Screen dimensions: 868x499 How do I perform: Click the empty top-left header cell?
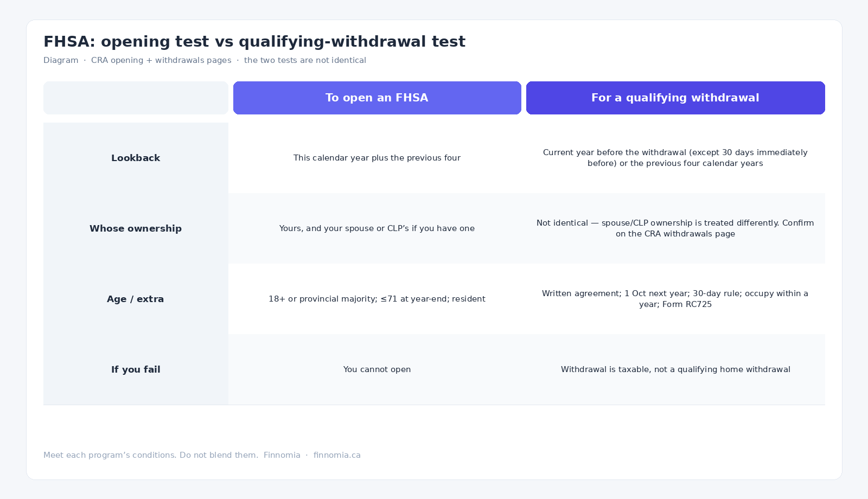(136, 98)
